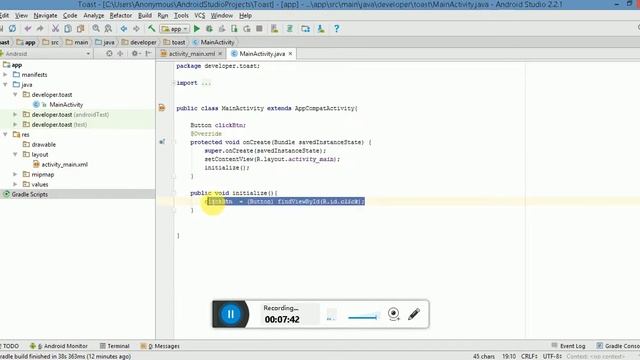Hide the project panel with the hide icon
The height and width of the screenshot is (360, 640).
[148, 53]
